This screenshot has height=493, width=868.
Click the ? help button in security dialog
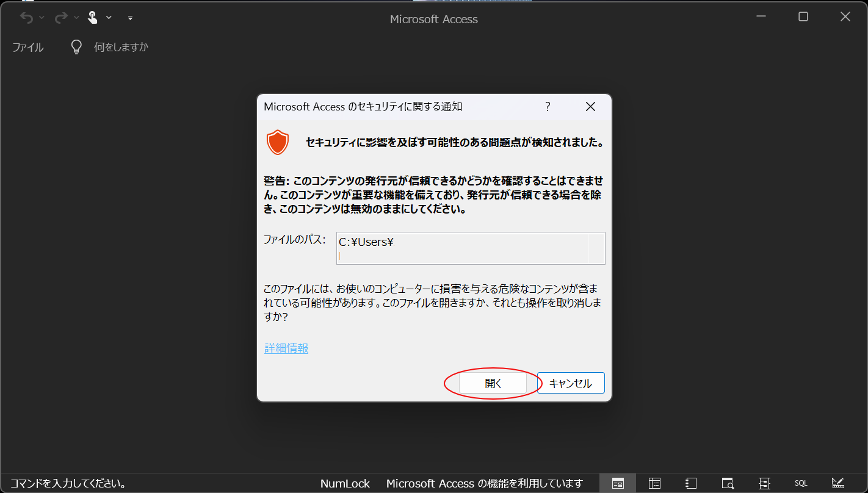[x=548, y=107]
